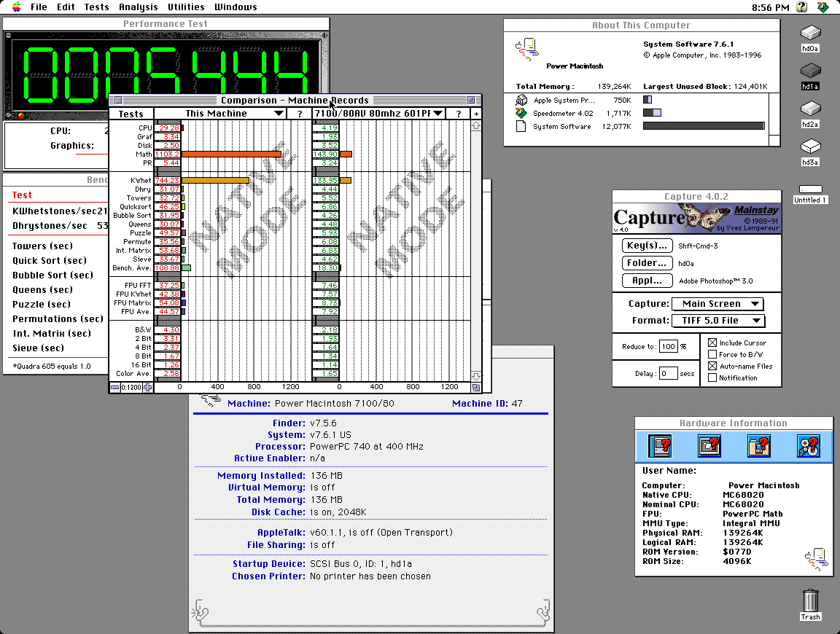Open the Utilities menu
Screen dimensions: 840x634
(186, 7)
